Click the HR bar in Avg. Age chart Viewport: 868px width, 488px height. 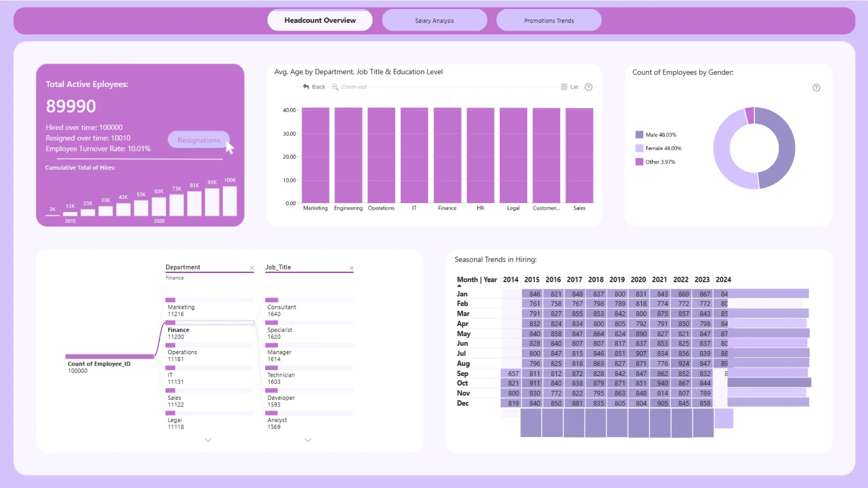coord(480,155)
